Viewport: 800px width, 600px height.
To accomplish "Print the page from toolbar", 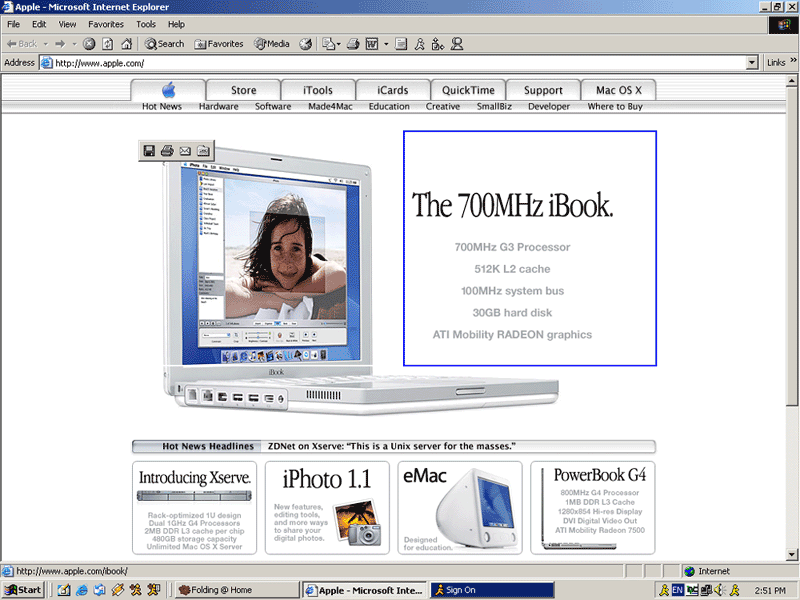I will click(353, 44).
